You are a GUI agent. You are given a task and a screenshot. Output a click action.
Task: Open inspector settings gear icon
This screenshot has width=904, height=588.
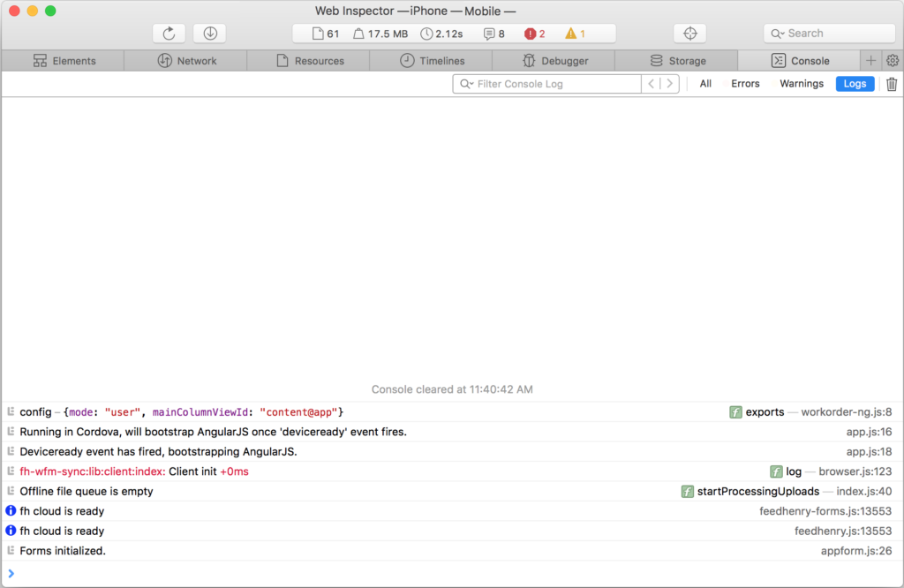(x=893, y=61)
